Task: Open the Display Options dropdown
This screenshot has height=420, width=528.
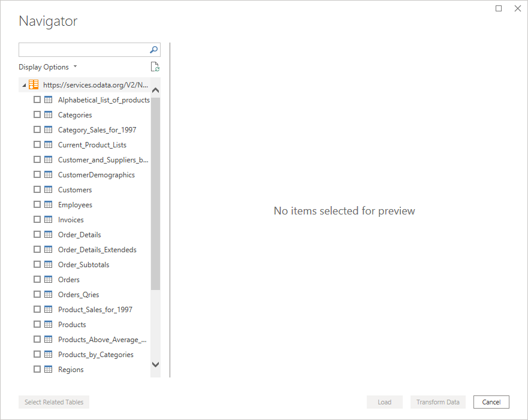Action: (48, 67)
